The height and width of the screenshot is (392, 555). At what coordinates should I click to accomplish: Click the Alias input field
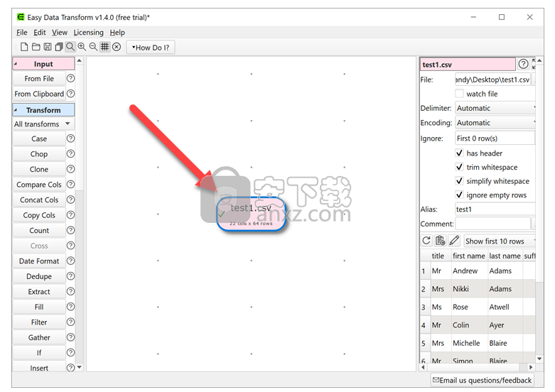pos(495,209)
